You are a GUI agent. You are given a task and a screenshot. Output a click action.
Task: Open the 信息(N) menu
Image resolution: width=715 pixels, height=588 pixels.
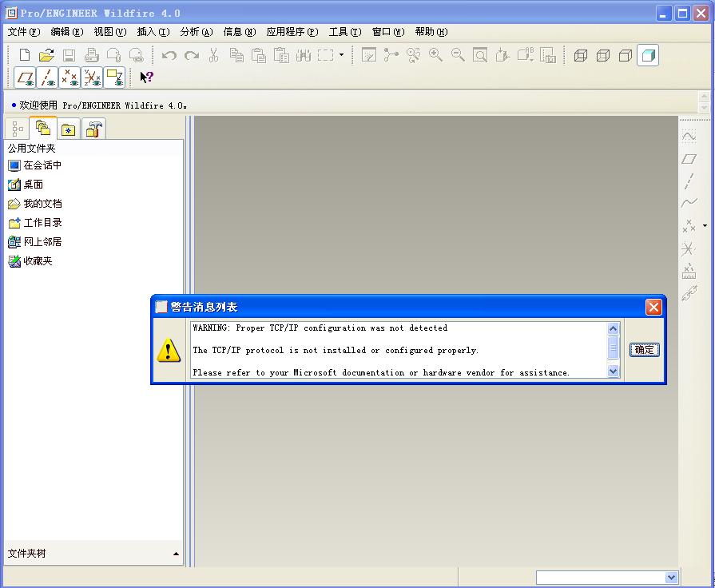240,32
